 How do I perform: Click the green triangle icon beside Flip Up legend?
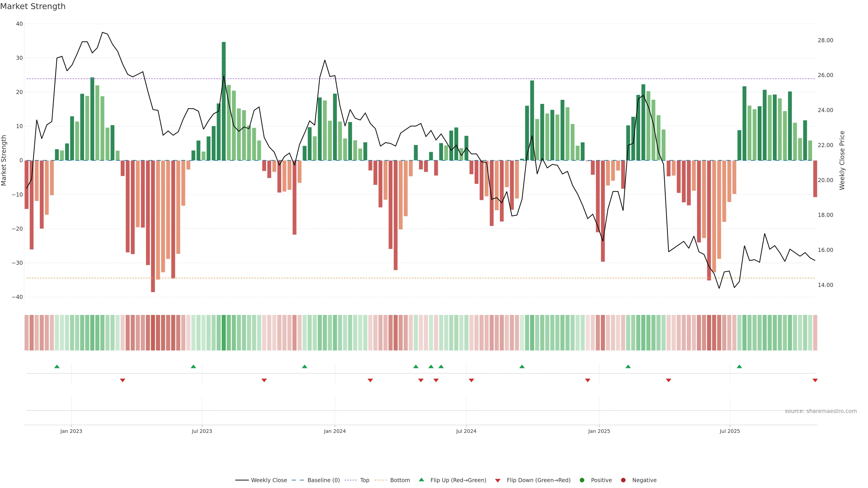pyautogui.click(x=421, y=480)
